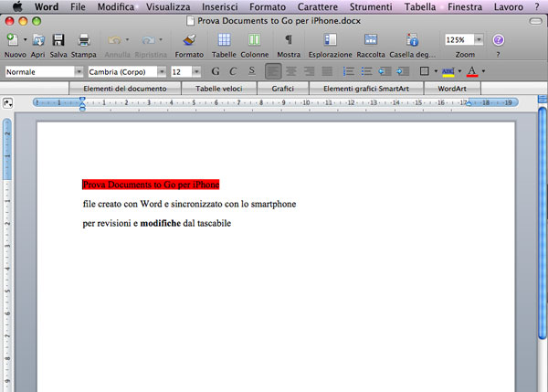Open the font size 12 dropdown
The image size is (548, 392).
[x=196, y=71]
